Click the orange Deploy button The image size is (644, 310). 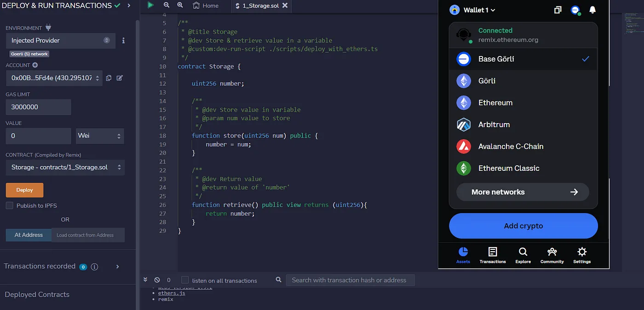point(24,190)
